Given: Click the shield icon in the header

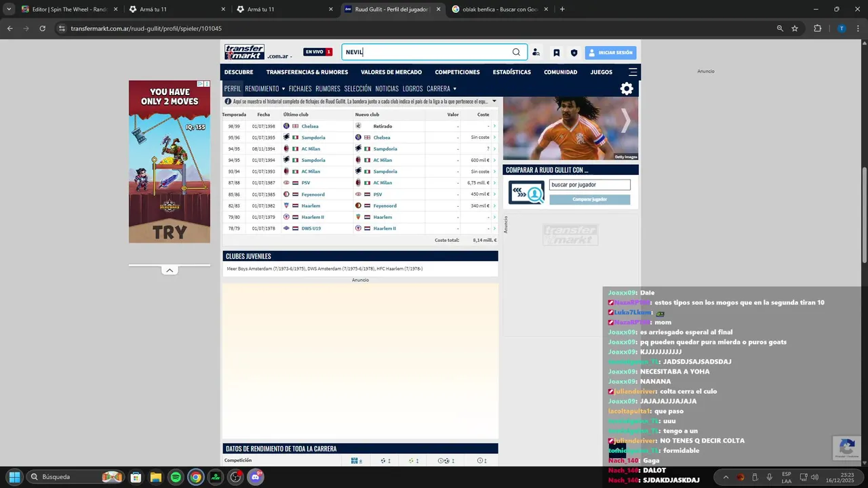Looking at the screenshot, I should point(574,52).
